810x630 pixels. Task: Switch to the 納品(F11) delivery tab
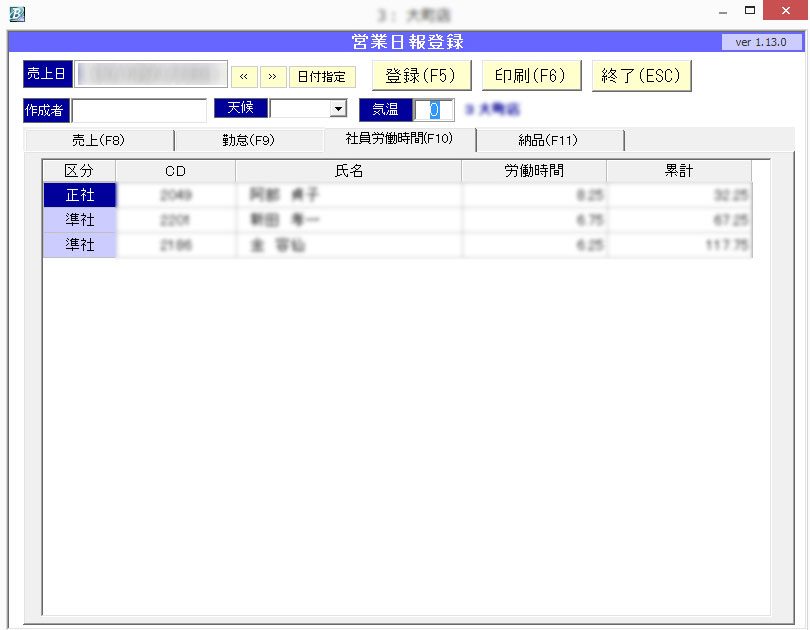[548, 140]
